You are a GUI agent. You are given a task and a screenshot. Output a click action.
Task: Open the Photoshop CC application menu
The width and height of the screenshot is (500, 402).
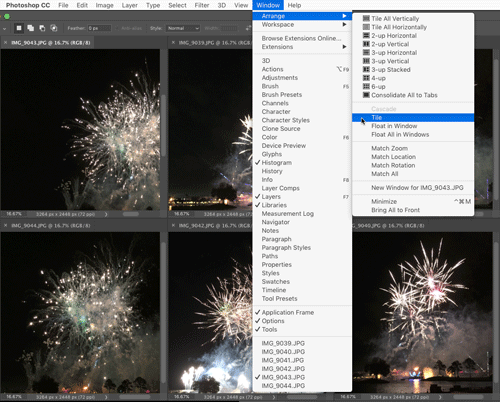point(28,5)
